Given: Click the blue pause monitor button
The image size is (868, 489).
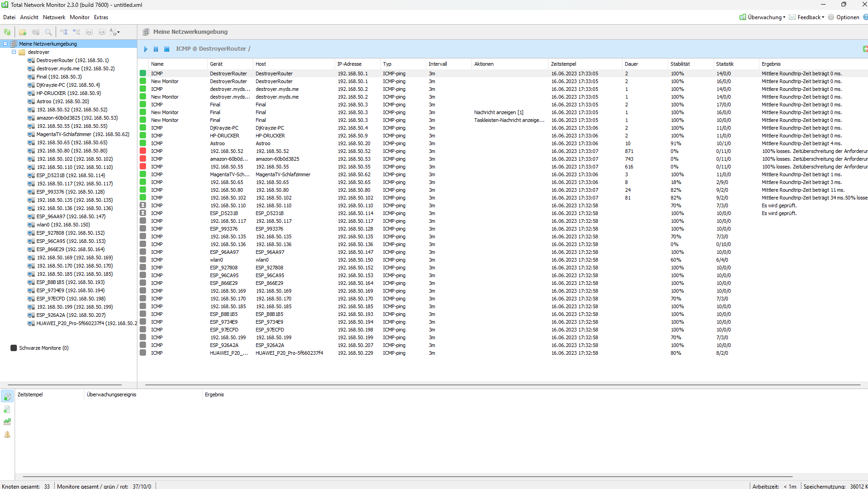Looking at the screenshot, I should pos(156,49).
